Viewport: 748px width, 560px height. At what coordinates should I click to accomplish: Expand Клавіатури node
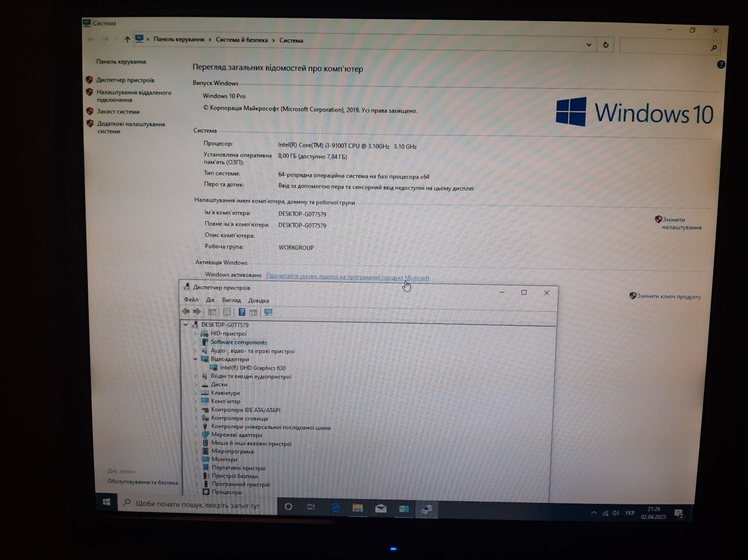196,393
